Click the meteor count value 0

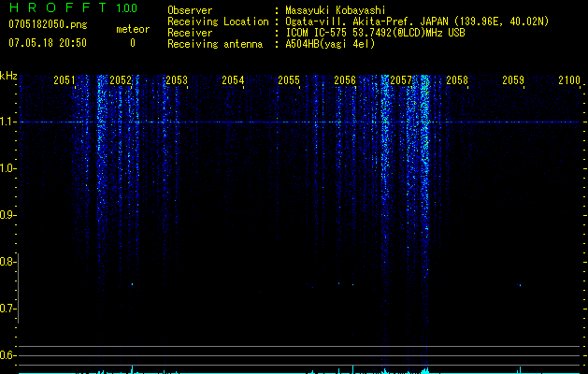click(x=133, y=43)
